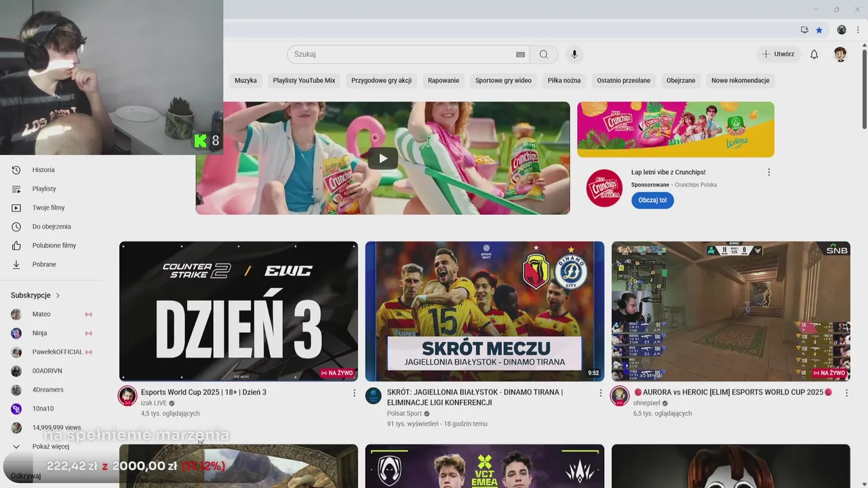The height and width of the screenshot is (488, 868).
Task: Click the Twoje filmy sidebar icon
Action: (x=16, y=208)
